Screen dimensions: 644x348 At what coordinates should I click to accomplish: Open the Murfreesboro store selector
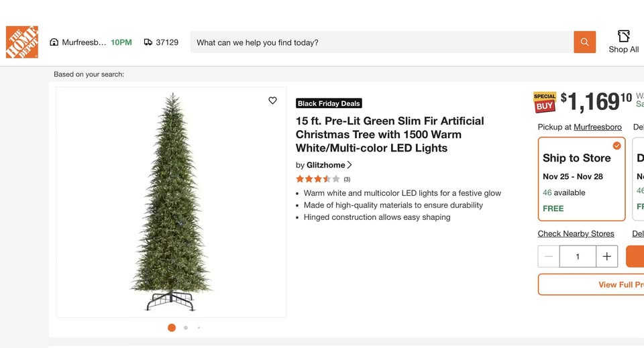coord(84,42)
